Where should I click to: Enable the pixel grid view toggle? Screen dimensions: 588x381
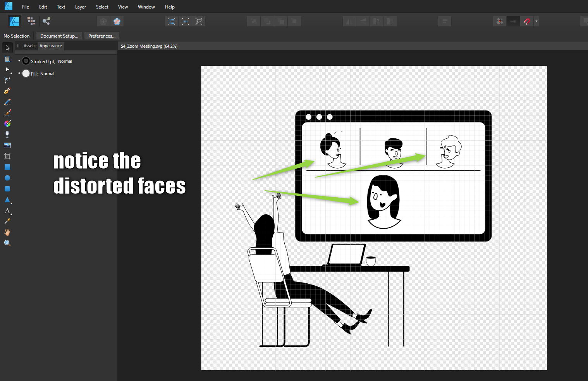point(499,21)
